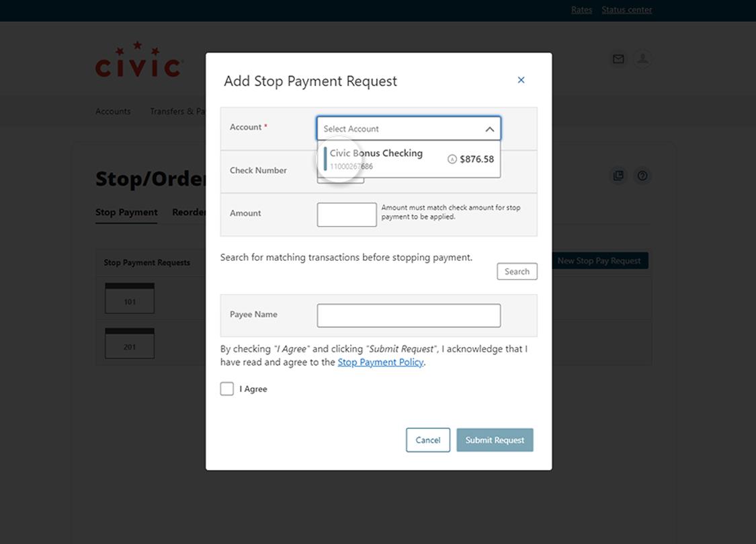This screenshot has height=544, width=756.
Task: Open the Stop Payment Policy link
Action: [x=380, y=362]
